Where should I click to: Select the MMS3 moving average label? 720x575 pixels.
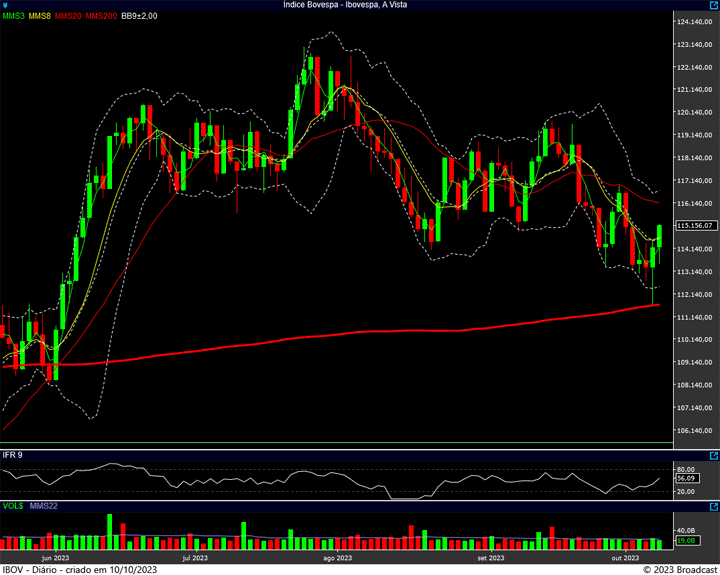pyautogui.click(x=14, y=16)
